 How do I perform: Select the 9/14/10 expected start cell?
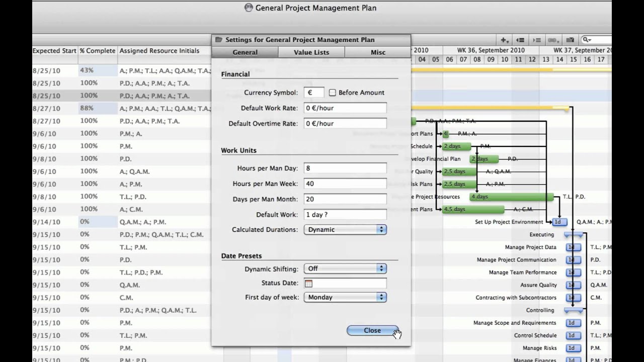point(55,222)
